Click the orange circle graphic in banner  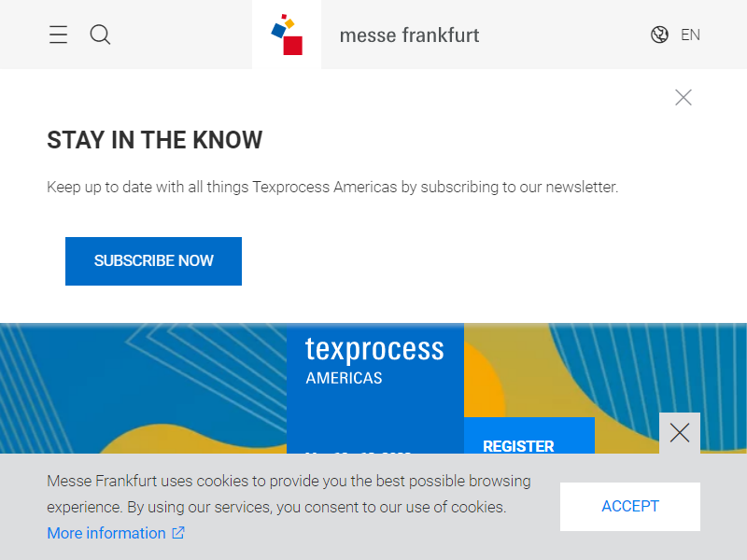click(x=484, y=381)
